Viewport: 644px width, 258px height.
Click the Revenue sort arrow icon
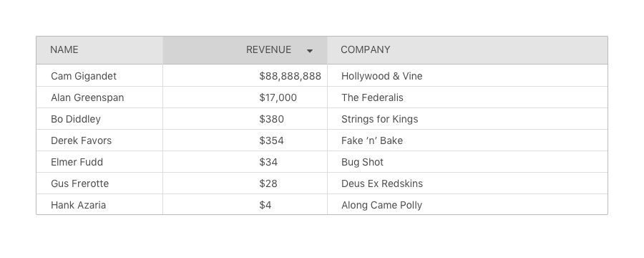click(x=310, y=51)
